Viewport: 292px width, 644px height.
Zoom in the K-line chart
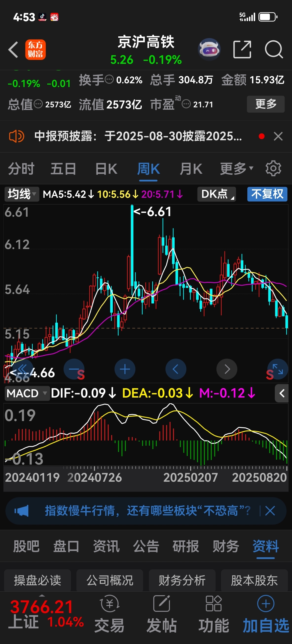[x=125, y=369]
